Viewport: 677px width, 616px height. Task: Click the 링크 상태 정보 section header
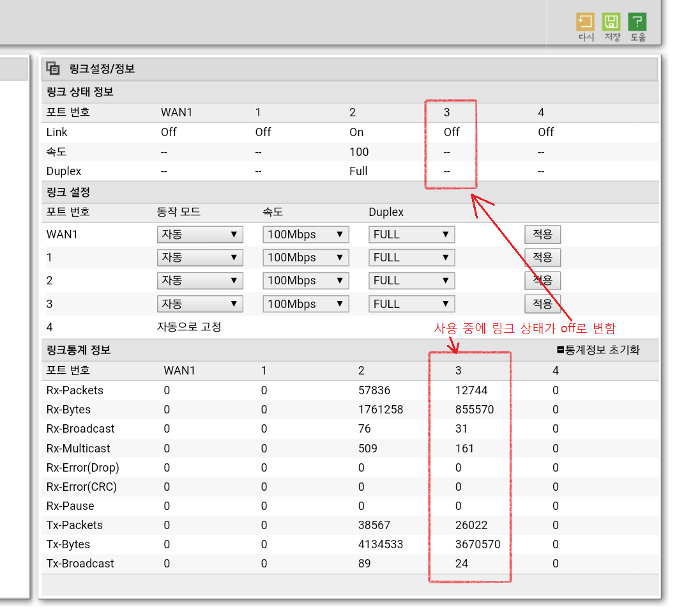[x=80, y=93]
